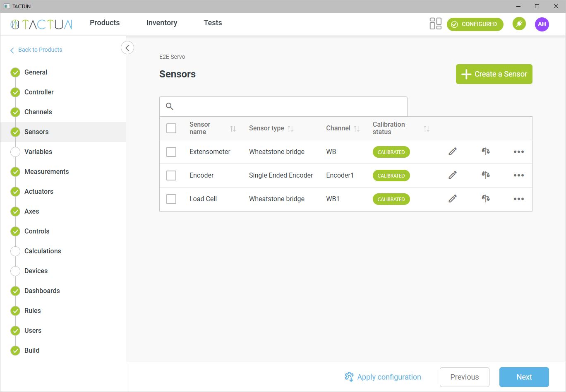Click into the sensor search field

[290, 106]
